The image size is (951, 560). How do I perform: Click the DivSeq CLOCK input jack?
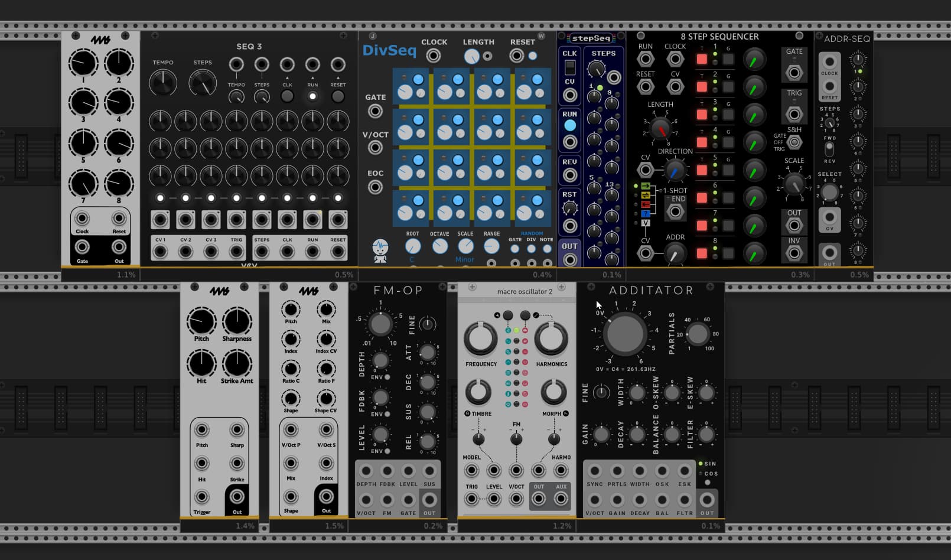434,56
